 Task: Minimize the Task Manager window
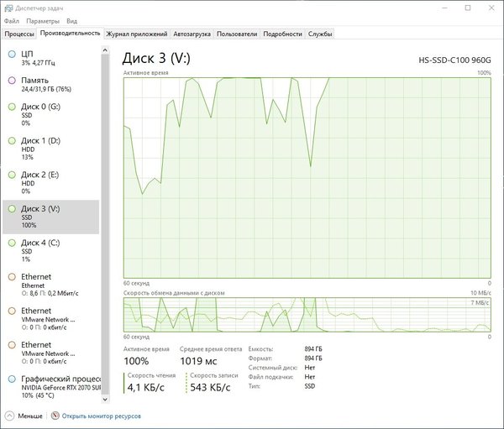(x=445, y=8)
